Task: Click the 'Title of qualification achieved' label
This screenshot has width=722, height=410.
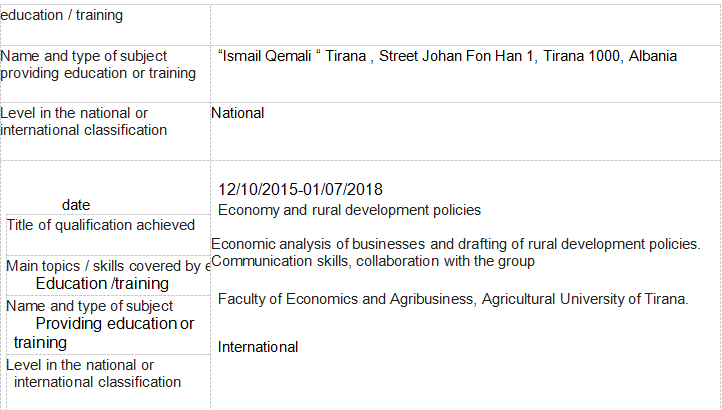Action: 101,225
